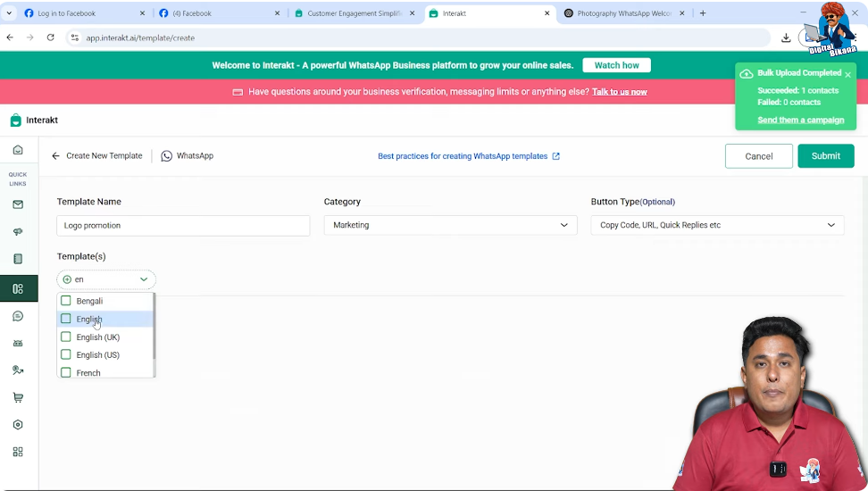This screenshot has height=491, width=868.
Task: Open the settings hexagon icon in sidebar
Action: tap(18, 425)
